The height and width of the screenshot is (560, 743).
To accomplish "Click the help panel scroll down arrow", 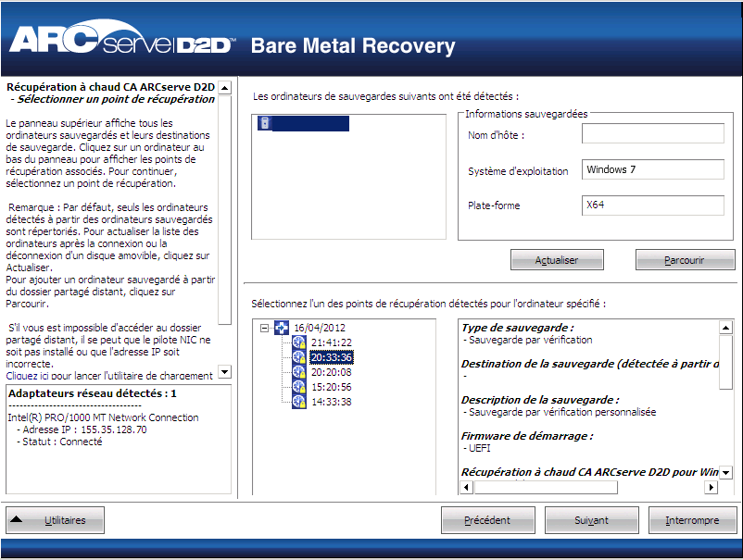I will point(224,371).
